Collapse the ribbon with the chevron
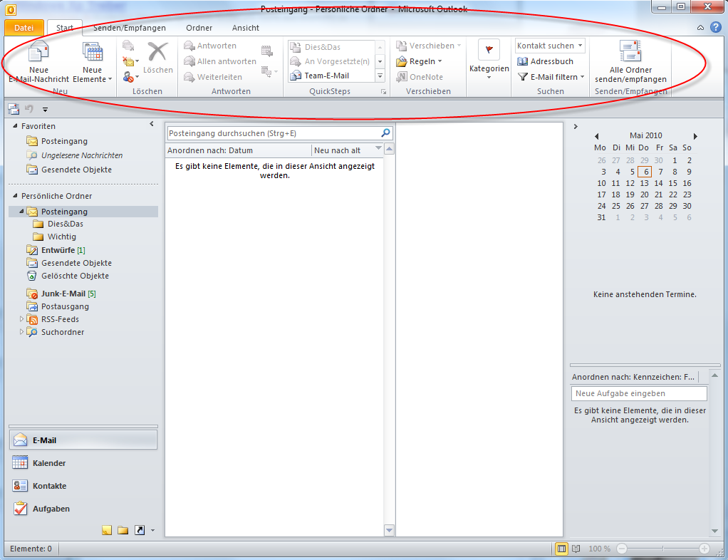This screenshot has height=560, width=728. pos(700,28)
